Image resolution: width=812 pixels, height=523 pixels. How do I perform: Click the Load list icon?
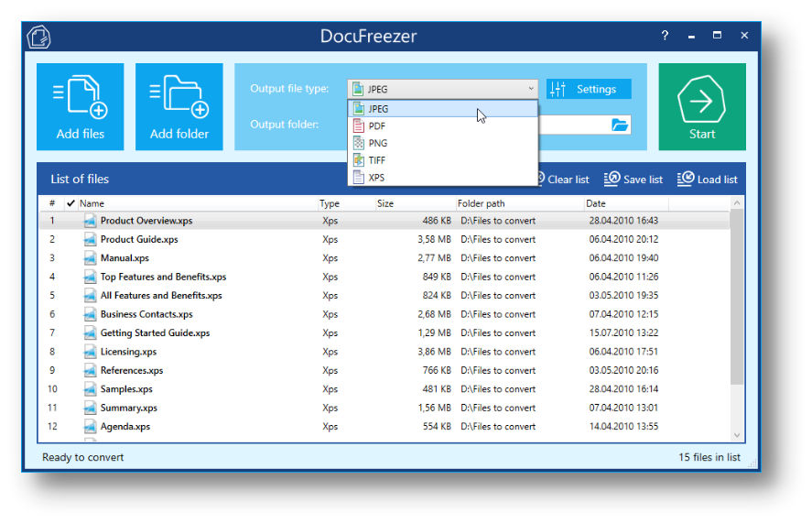point(707,180)
